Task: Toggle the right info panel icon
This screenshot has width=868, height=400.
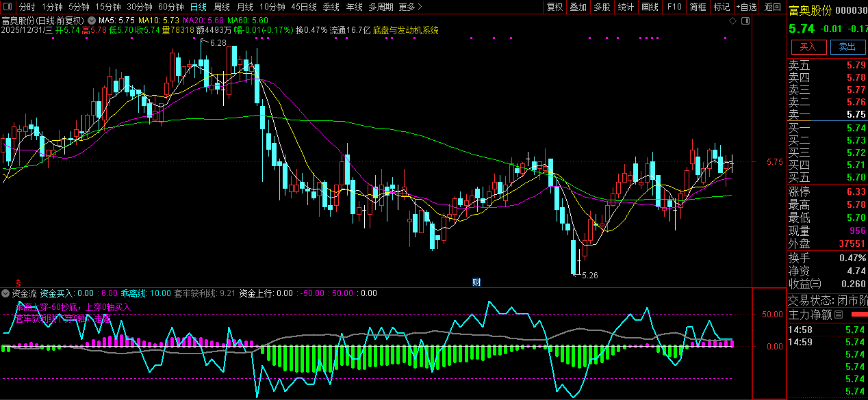Action: pyautogui.click(x=745, y=21)
